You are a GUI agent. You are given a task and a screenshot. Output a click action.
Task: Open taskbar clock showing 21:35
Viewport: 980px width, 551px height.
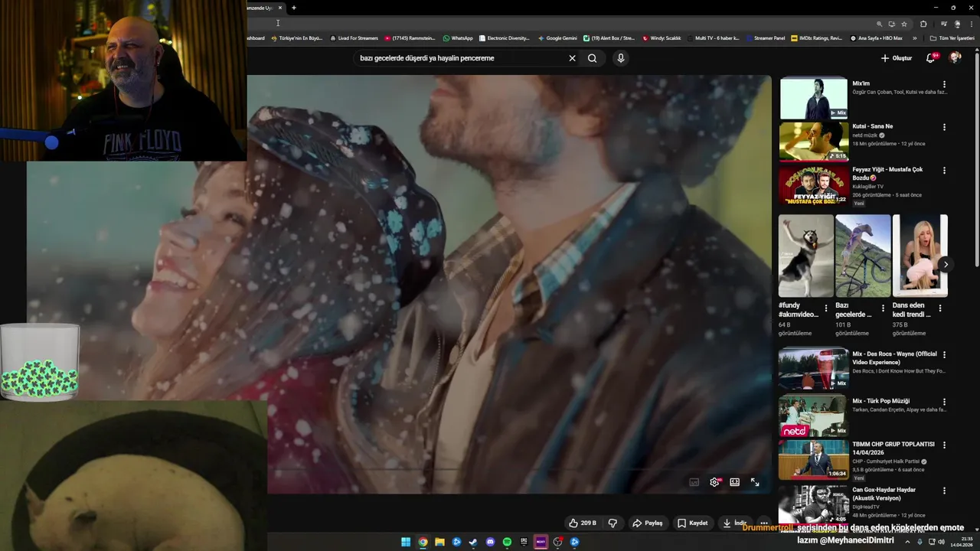(x=962, y=543)
